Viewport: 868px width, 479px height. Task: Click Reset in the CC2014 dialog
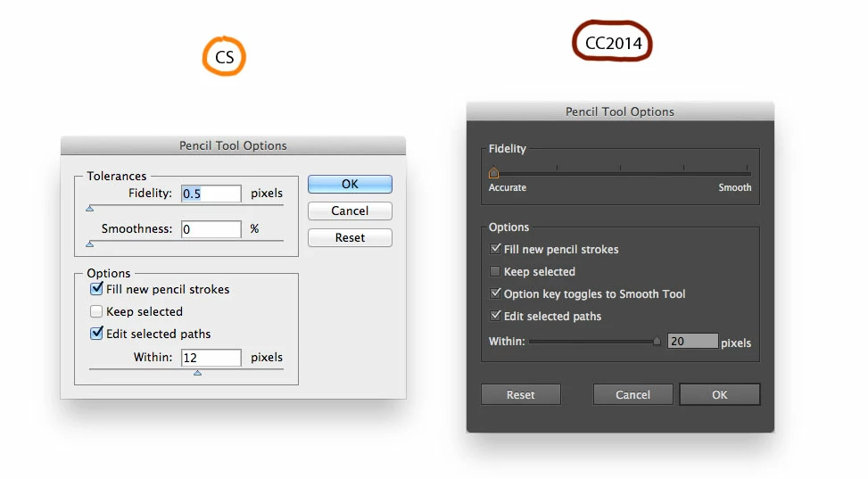coord(521,395)
